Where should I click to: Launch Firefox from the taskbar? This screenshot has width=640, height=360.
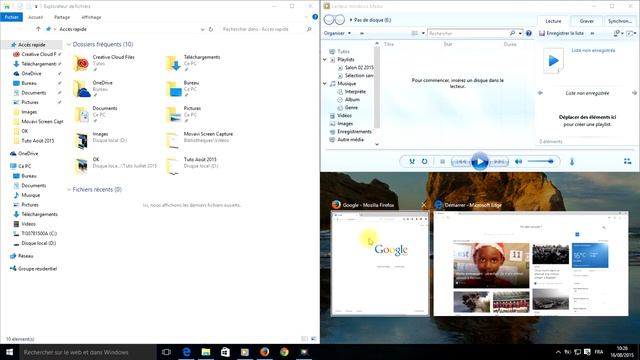click(264, 352)
